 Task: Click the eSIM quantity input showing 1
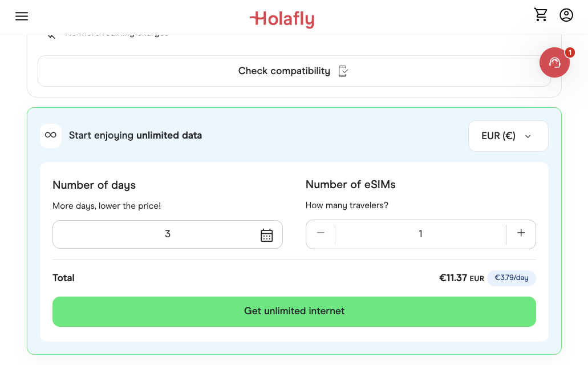click(x=420, y=234)
